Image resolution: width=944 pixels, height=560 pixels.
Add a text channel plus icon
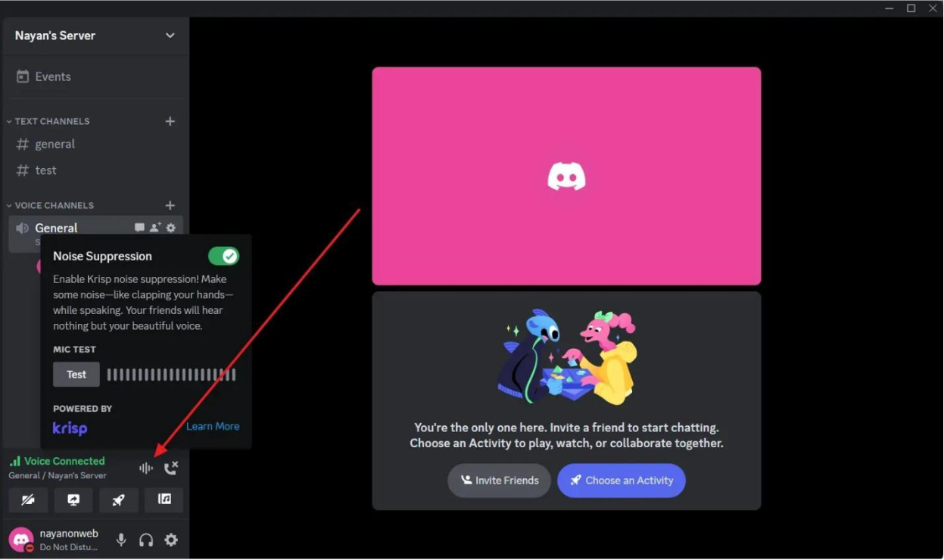[x=170, y=121]
